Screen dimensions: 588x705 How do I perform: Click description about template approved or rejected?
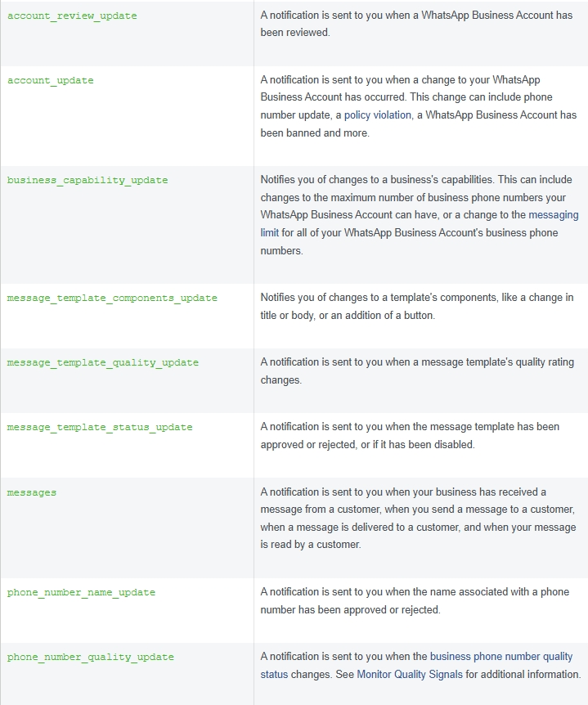coord(410,435)
